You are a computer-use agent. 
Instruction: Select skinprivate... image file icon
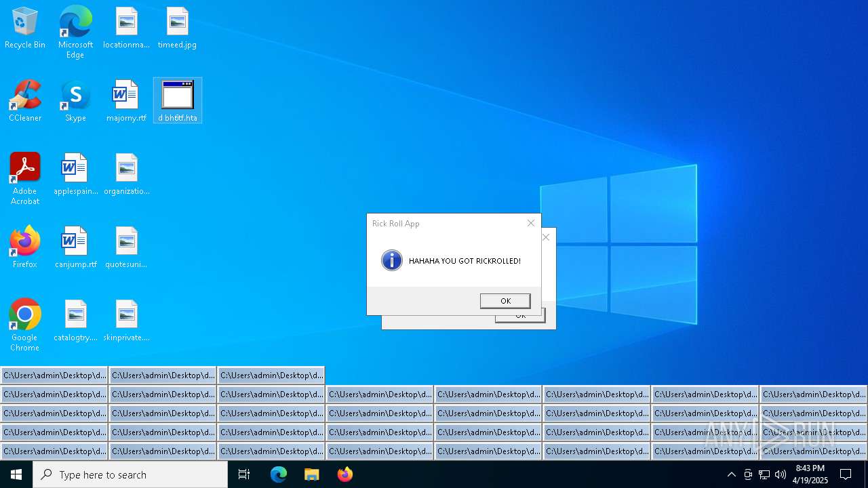126,321
